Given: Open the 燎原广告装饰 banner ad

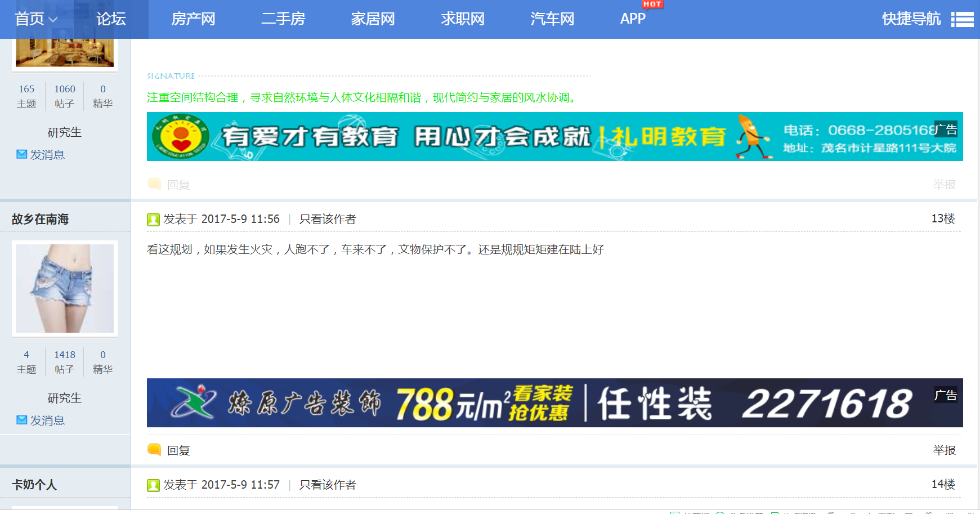Looking at the screenshot, I should point(554,403).
